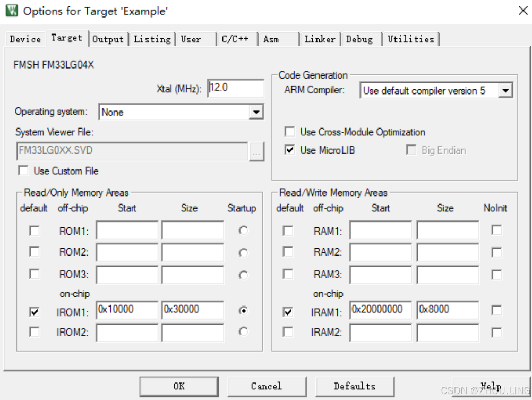Screen dimensions: 532x400
Task: Click the ROM2 Start address field
Action: click(127, 253)
